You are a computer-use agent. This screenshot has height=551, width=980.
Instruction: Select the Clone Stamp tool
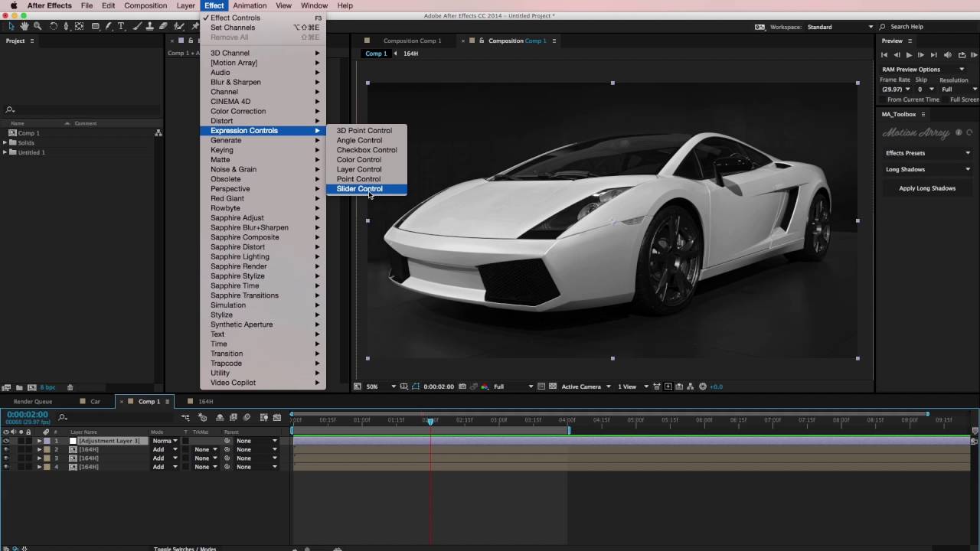[150, 26]
